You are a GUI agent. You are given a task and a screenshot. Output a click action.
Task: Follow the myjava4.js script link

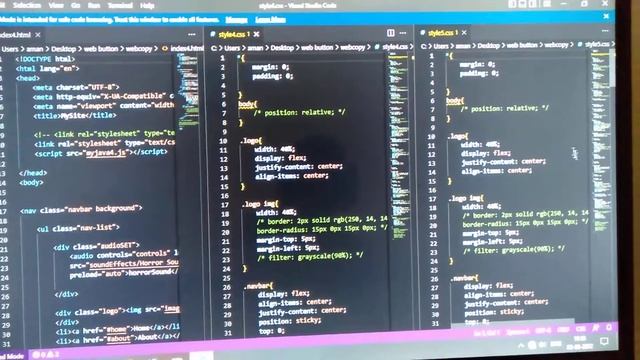pyautogui.click(x=106, y=153)
